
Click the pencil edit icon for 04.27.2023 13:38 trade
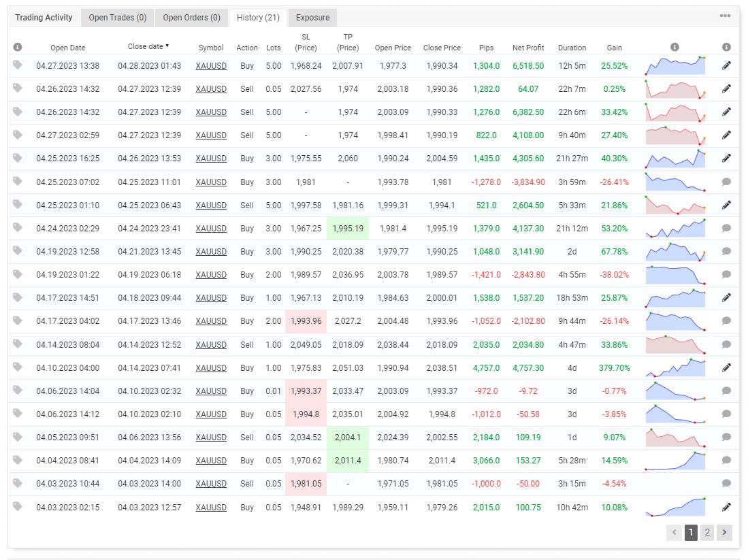(x=726, y=66)
